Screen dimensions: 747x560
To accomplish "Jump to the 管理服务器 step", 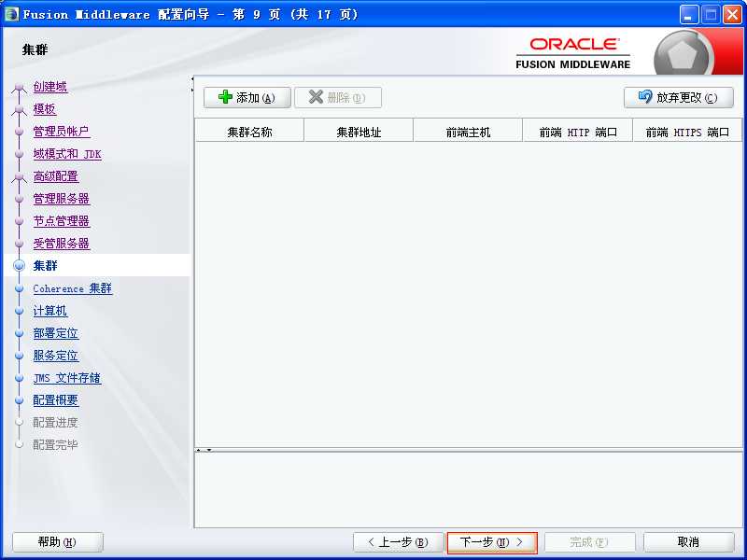I will [x=62, y=199].
